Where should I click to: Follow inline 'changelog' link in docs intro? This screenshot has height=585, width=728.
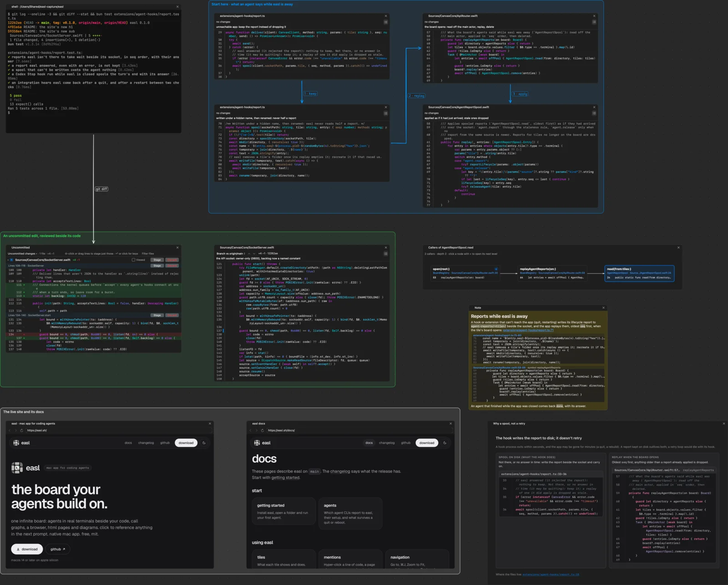click(x=340, y=471)
